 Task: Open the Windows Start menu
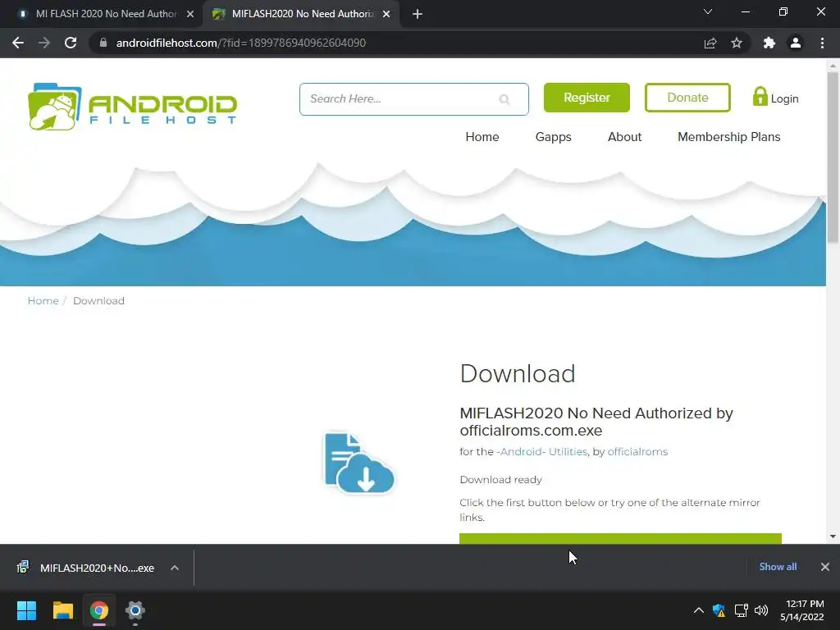coord(26,610)
